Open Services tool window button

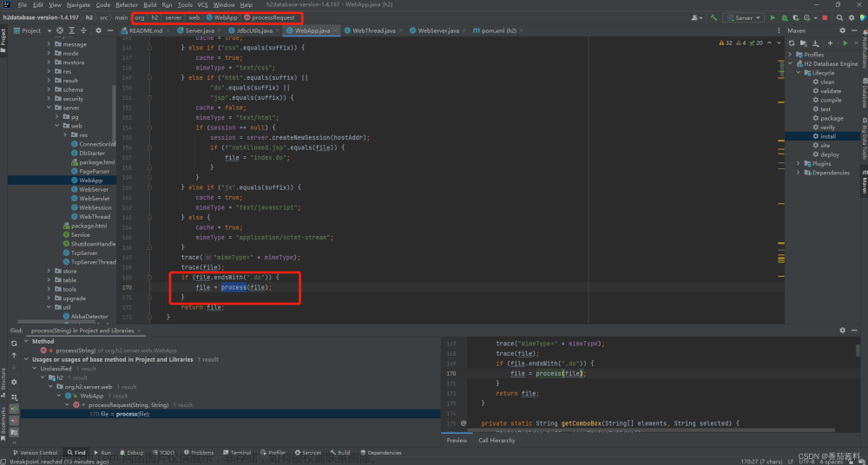click(308, 452)
